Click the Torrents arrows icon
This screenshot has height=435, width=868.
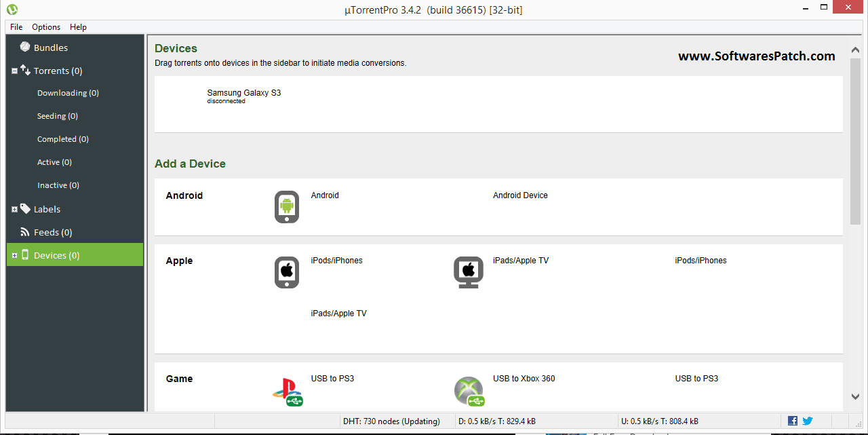point(25,70)
